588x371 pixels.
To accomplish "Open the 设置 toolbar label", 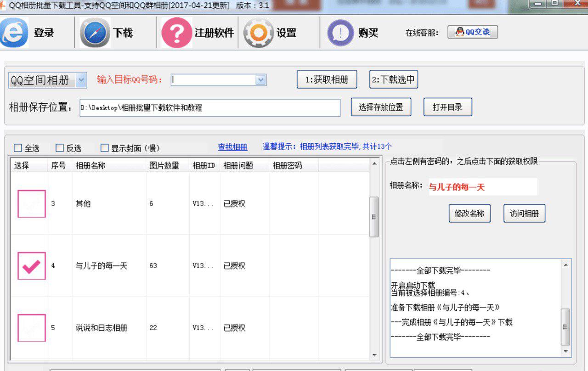I will coord(286,33).
